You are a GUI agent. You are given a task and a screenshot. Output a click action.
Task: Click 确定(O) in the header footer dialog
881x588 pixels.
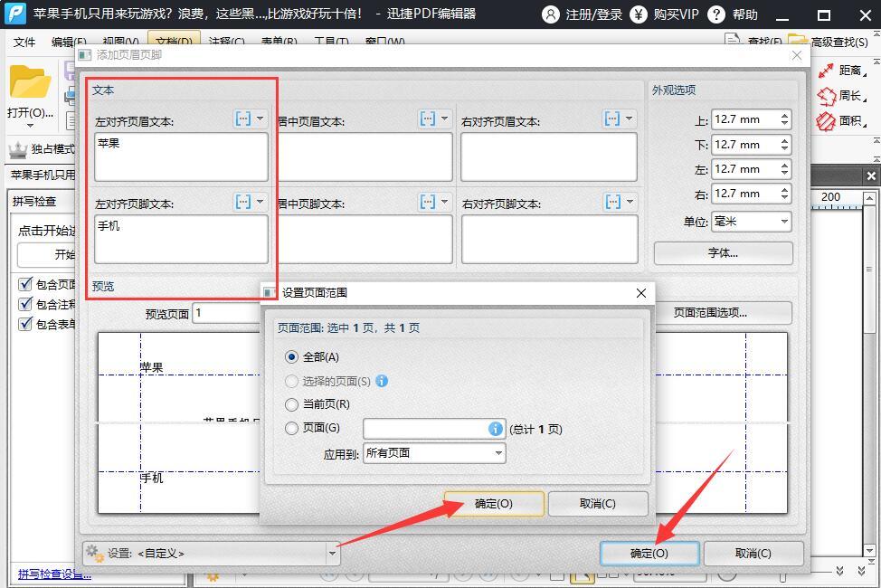(x=649, y=554)
